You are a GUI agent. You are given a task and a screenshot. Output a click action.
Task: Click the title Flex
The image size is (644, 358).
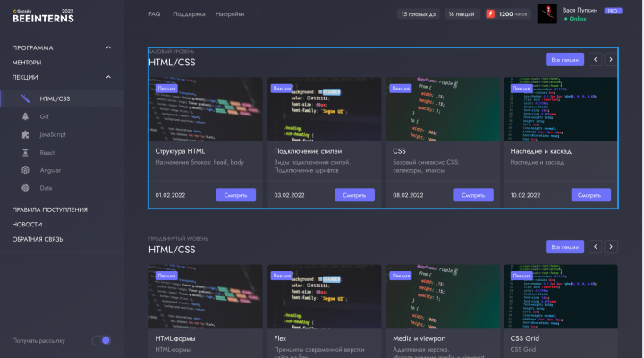[280, 338]
